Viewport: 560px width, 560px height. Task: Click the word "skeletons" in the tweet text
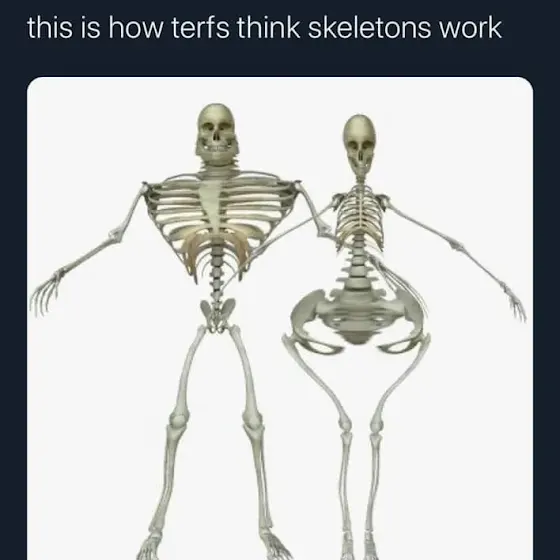click(369, 28)
